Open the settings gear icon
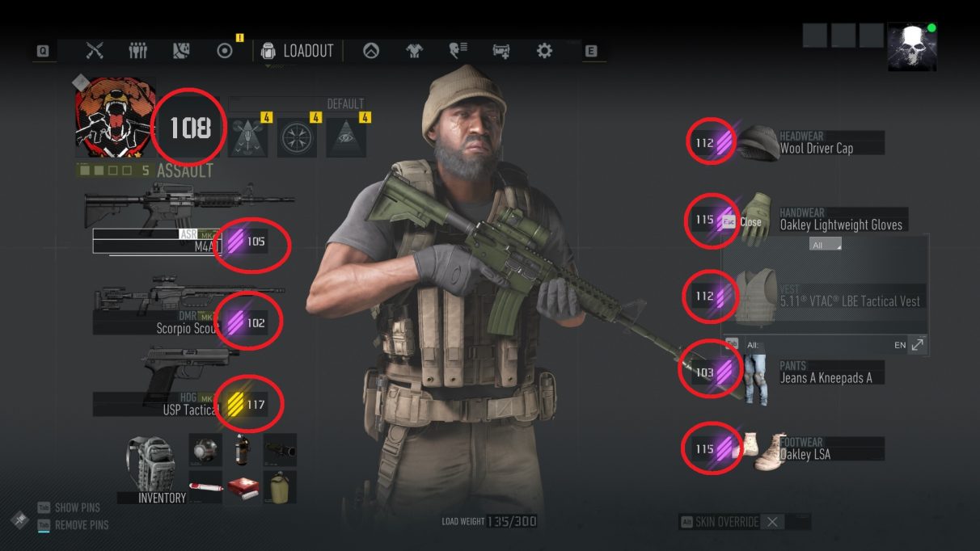Viewport: 980px width, 551px height. 544,51
